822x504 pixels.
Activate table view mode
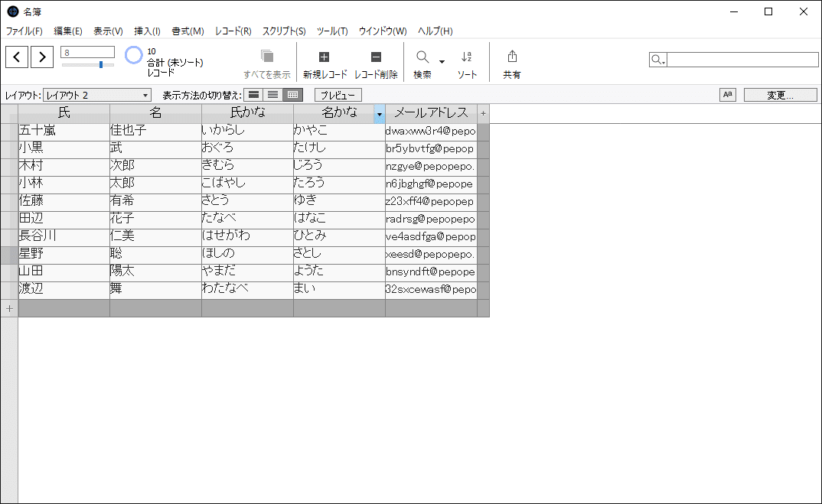(x=293, y=94)
